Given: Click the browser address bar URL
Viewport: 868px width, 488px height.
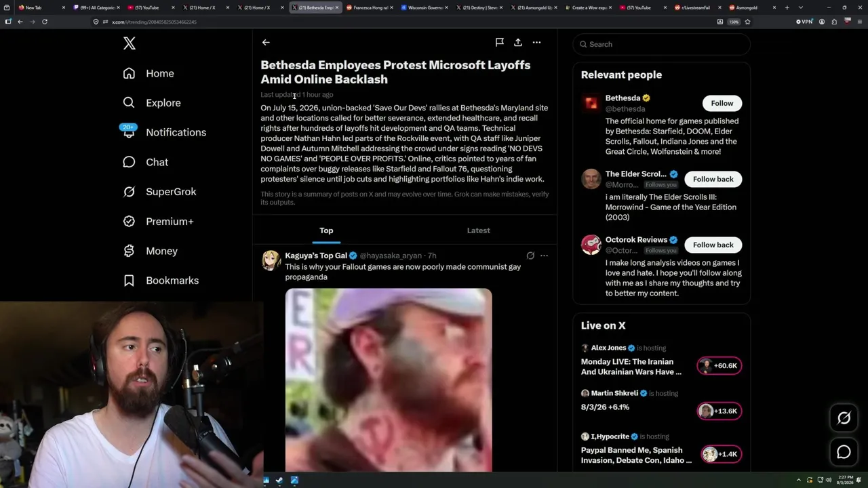Looking at the screenshot, I should (154, 22).
